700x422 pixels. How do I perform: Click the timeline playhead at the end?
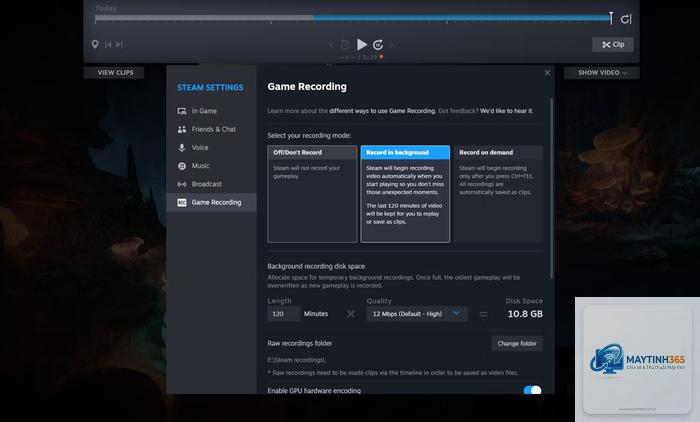(611, 18)
